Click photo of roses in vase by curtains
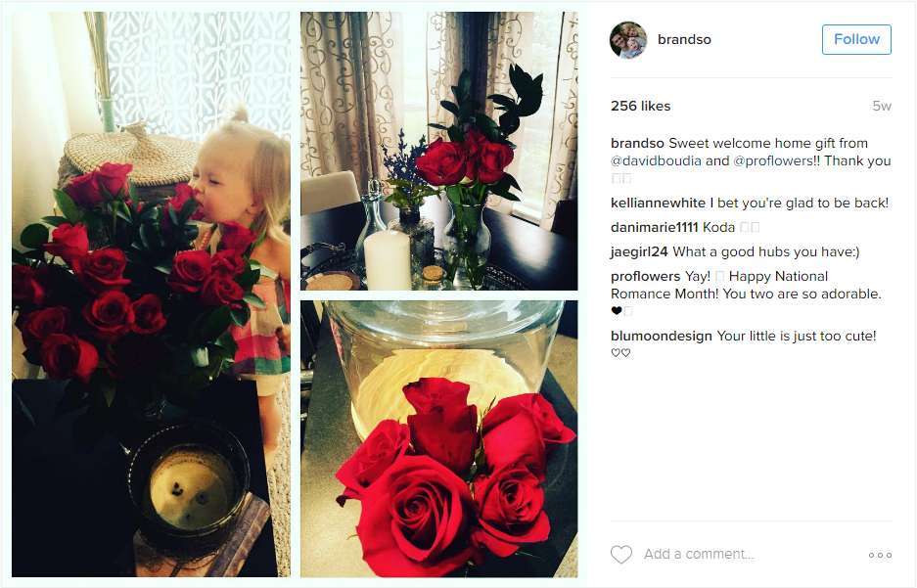Screen dimensions: 917x588 point(439,151)
